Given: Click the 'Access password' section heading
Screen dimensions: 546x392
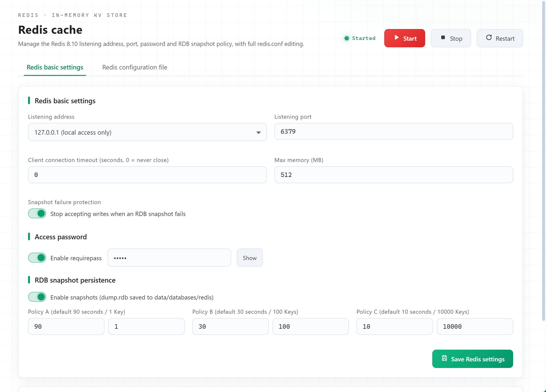Looking at the screenshot, I should coord(61,237).
